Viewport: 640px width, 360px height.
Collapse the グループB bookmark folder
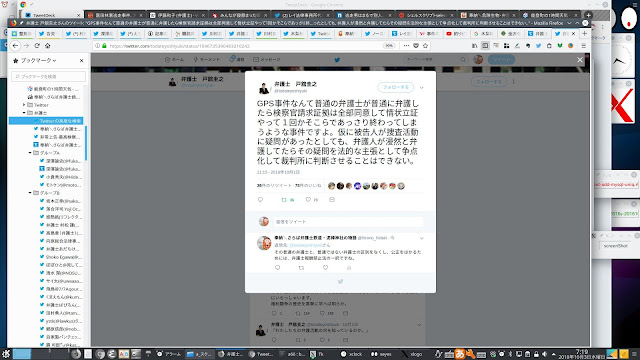30,193
